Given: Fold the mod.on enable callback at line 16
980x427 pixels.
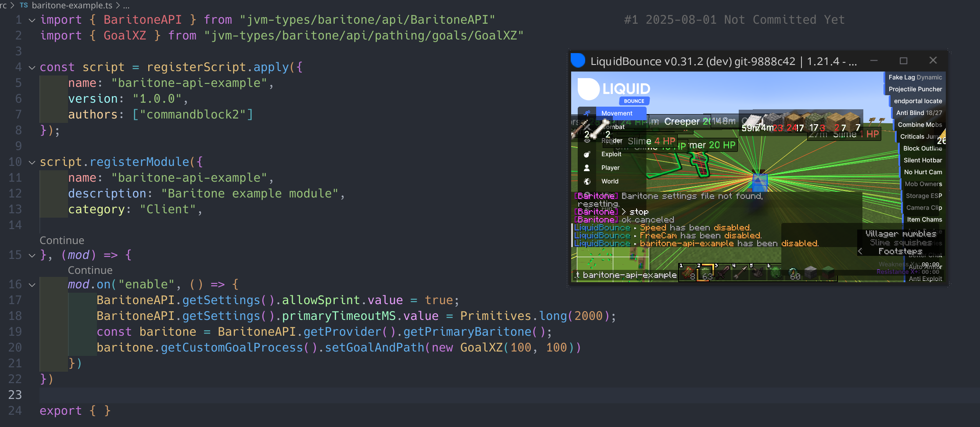Looking at the screenshot, I should pos(32,285).
